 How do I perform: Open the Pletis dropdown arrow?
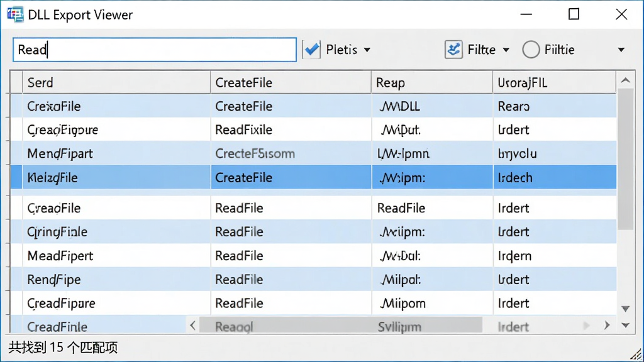coord(367,50)
